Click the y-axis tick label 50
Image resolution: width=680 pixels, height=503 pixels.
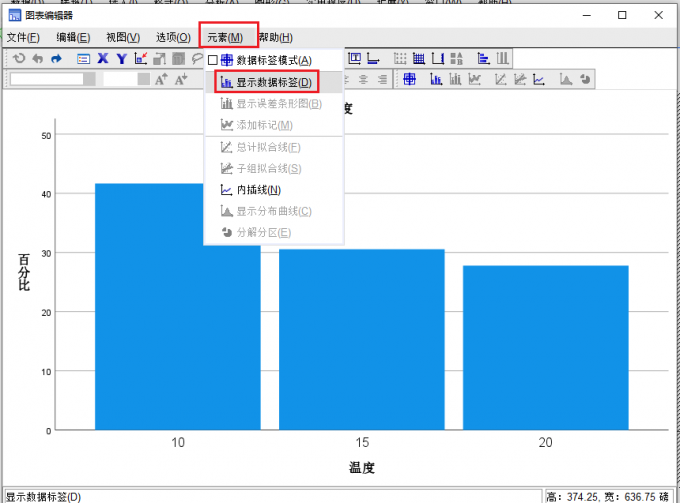(46, 136)
